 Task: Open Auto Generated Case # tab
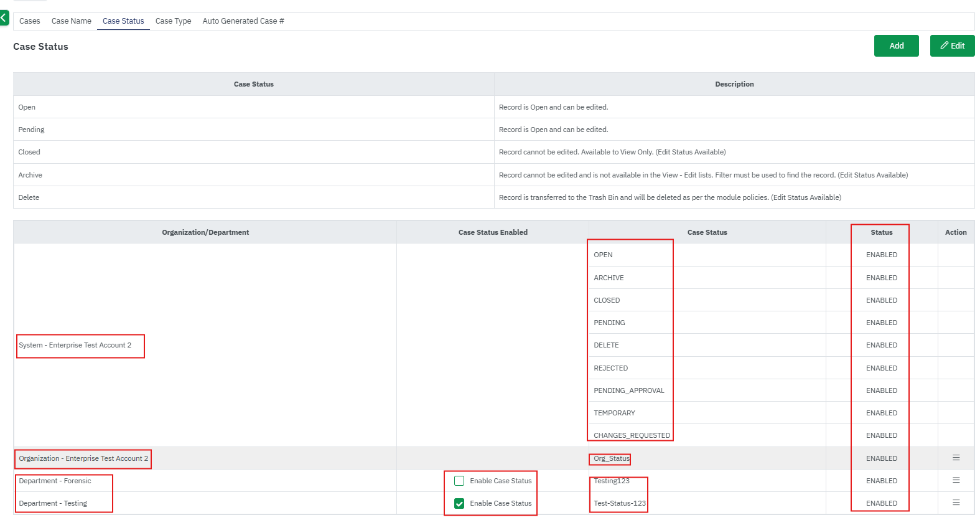tap(243, 21)
